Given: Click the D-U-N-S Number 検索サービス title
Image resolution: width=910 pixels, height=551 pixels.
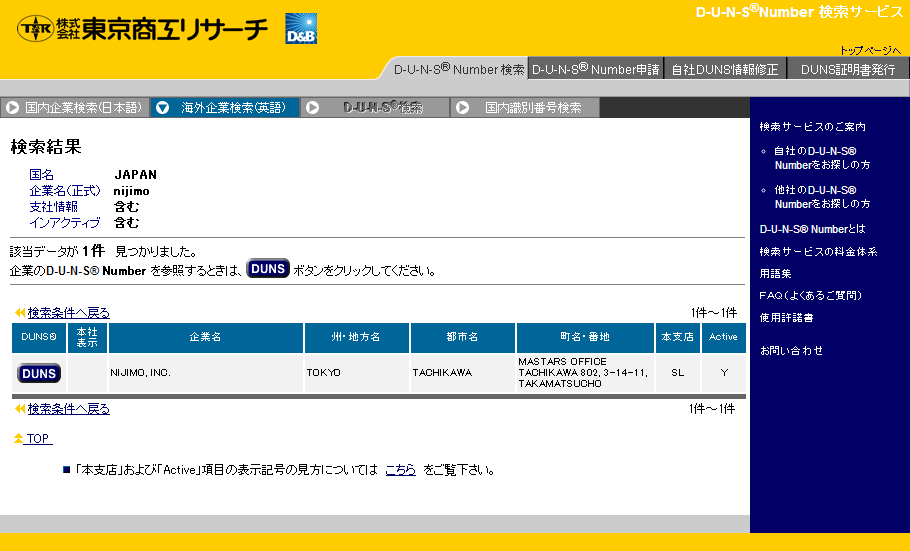Looking at the screenshot, I should (799, 11).
